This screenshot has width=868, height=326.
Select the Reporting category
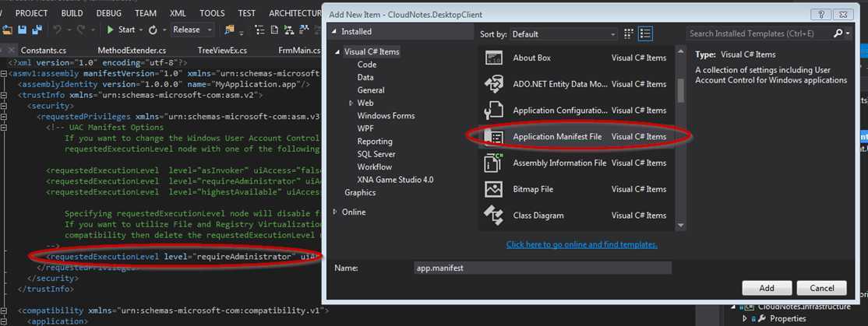pyautogui.click(x=375, y=142)
